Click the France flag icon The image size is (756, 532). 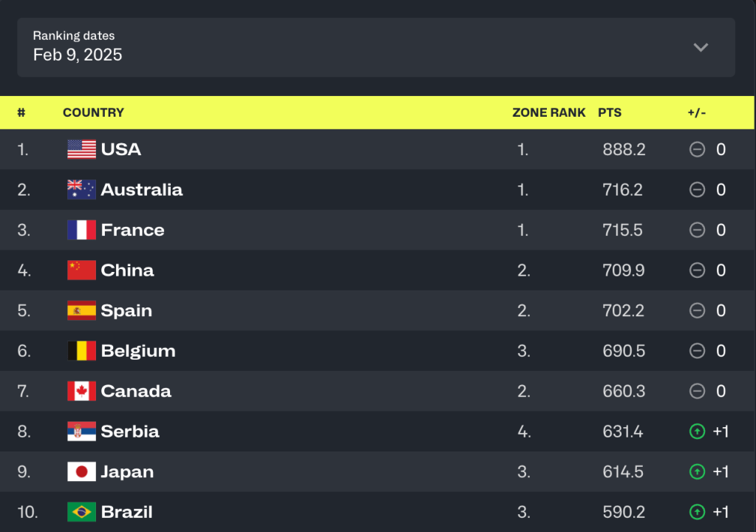tap(81, 230)
